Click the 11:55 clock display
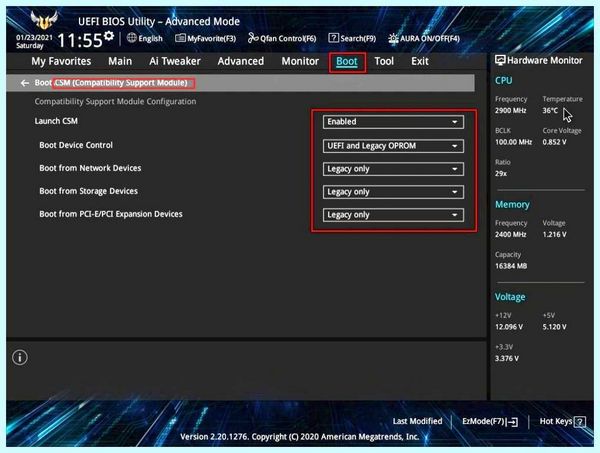Image resolution: width=600 pixels, height=453 pixels. 80,40
